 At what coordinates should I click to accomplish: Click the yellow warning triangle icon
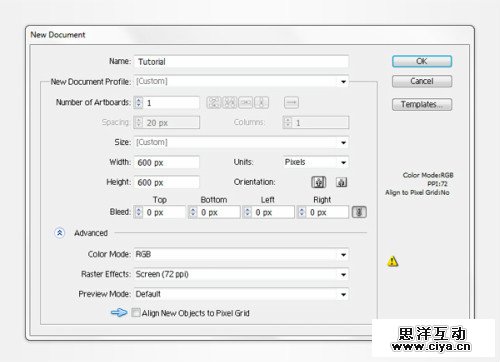pos(393,261)
